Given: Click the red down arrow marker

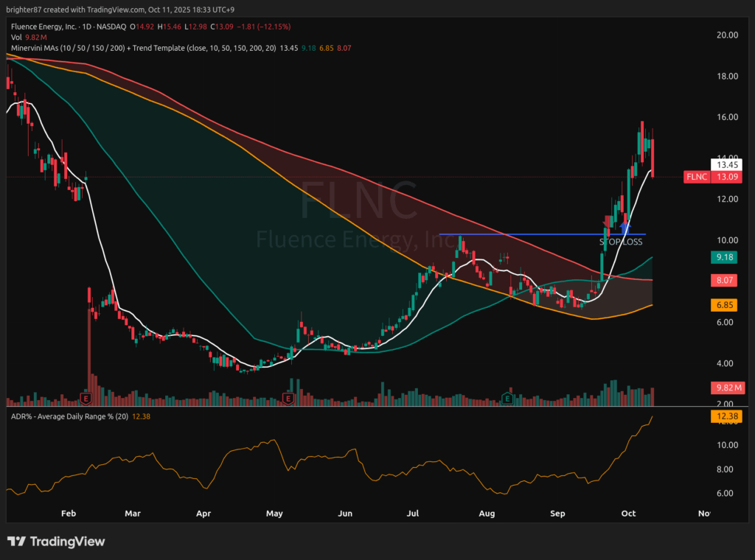Looking at the screenshot, I should (608, 222).
